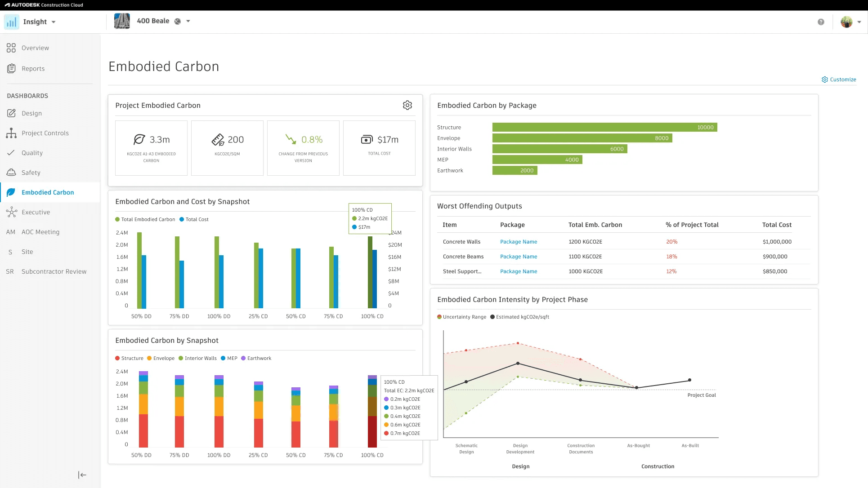The width and height of the screenshot is (868, 488).
Task: Click the 400 Beale project thumbnail
Action: point(122,21)
